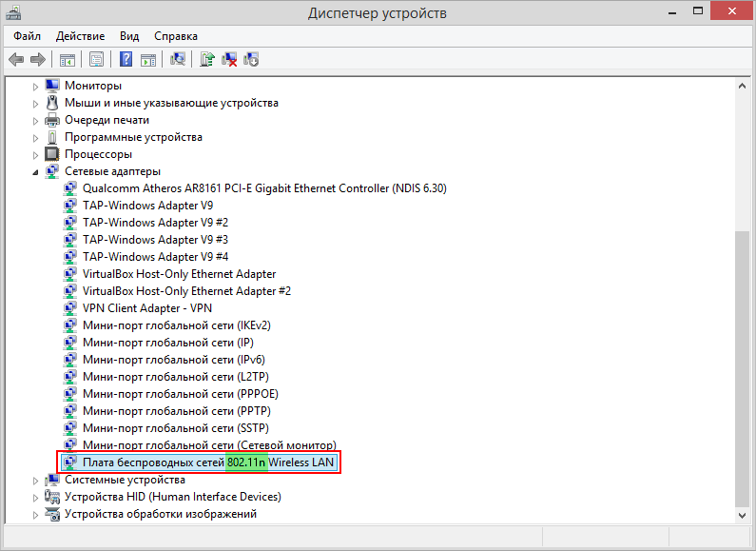756x551 pixels.
Task: Click the Disable device down-arrow icon
Action: (251, 59)
